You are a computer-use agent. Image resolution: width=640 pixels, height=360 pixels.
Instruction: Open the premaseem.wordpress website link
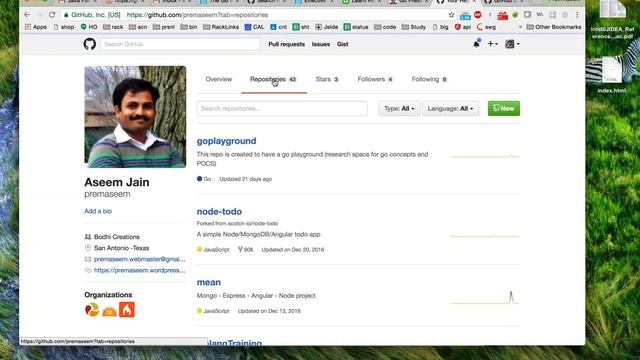(x=140, y=270)
